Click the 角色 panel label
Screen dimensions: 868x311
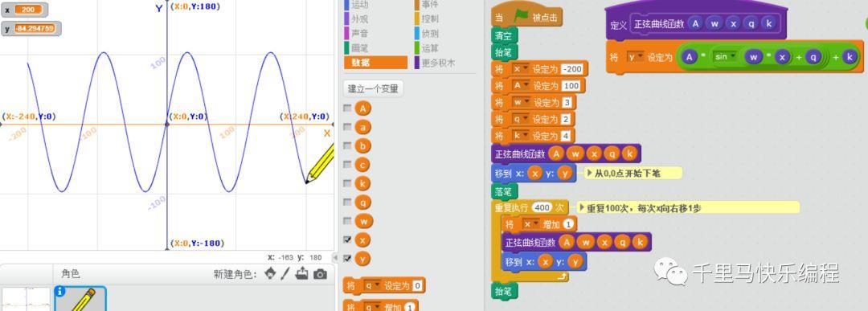tap(70, 273)
